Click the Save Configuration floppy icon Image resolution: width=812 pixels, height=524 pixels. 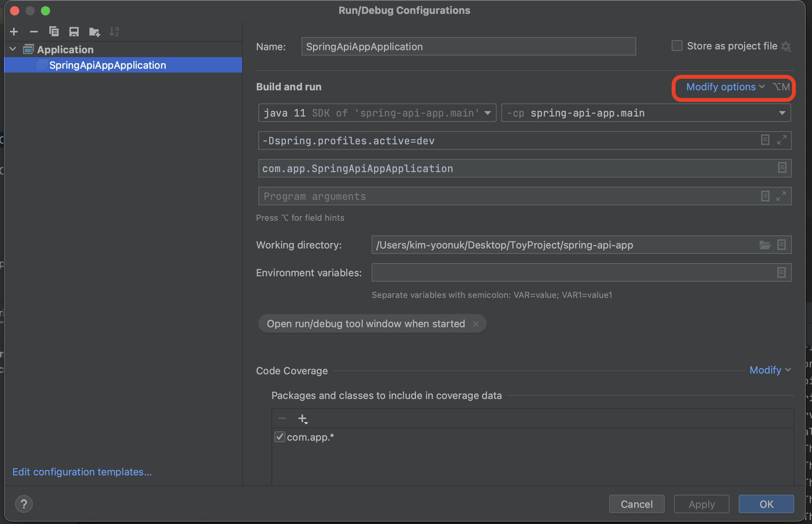point(74,32)
